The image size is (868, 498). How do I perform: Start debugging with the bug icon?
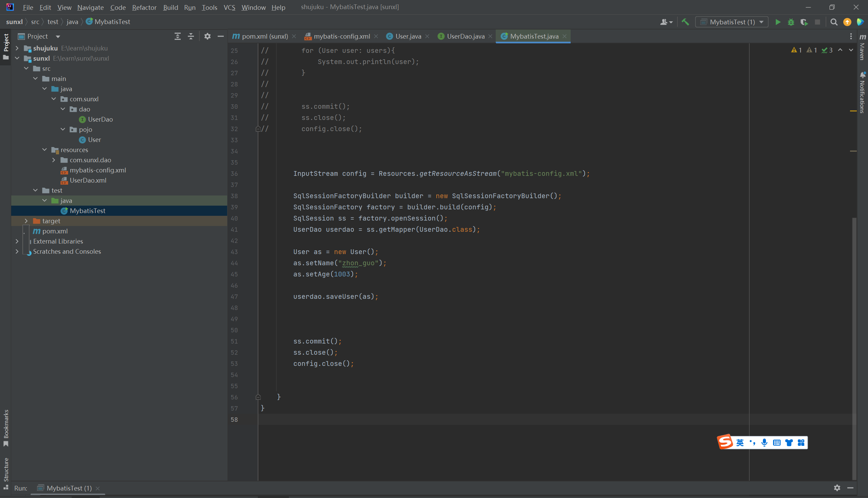[791, 22]
